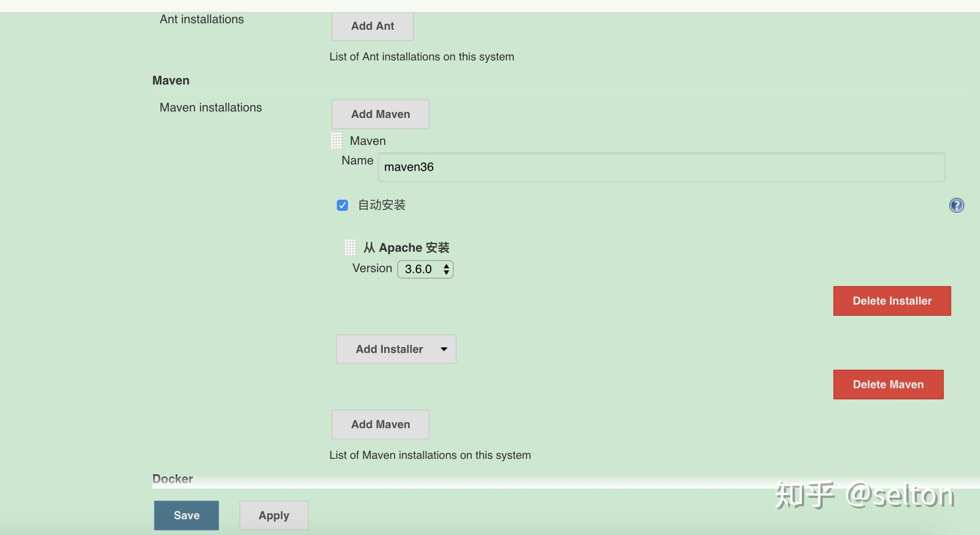
Task: Click the red Delete Installer button
Action: point(892,301)
